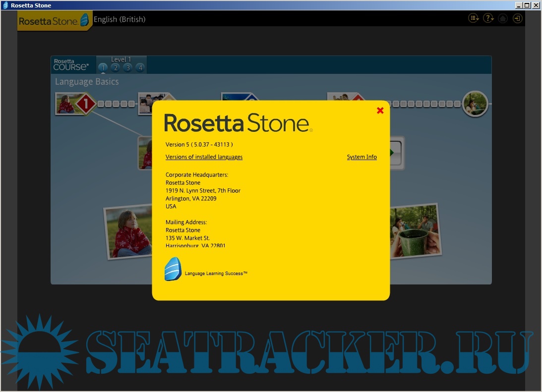Click the Home icon in top bar
The image size is (542, 392).
503,18
